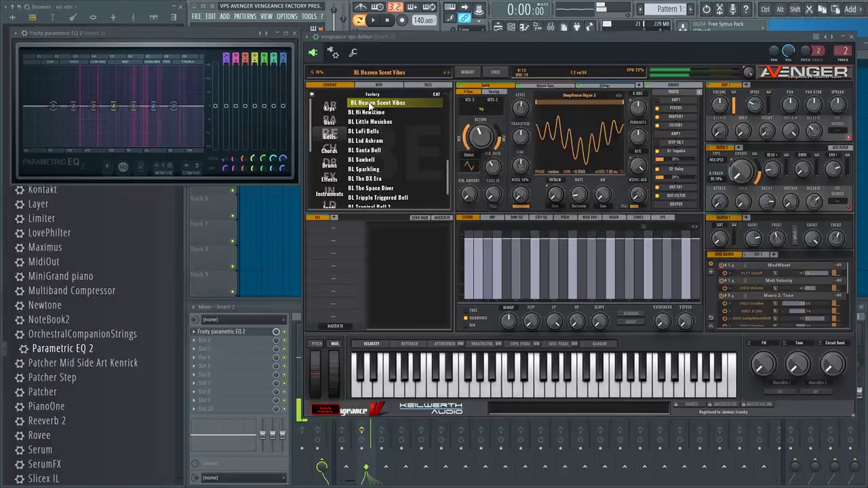Click the Ctrl shortcut button
868x488 pixels.
[x=766, y=9]
